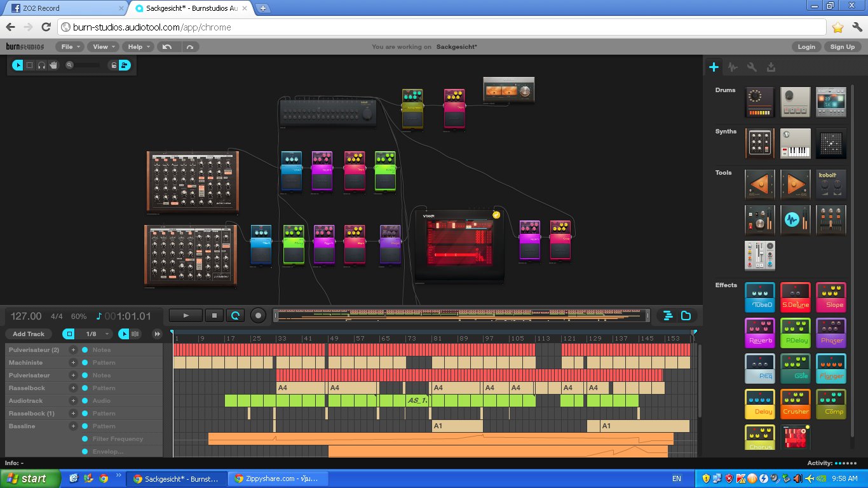This screenshot has height=488, width=868.
Task: Click the Add Track button
Action: 29,334
